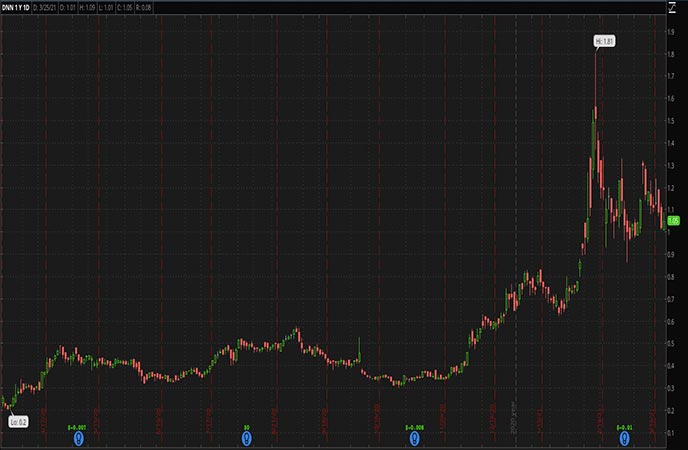The image size is (688, 450).
Task: Click the R: 0.08 range value
Action: click(143, 8)
